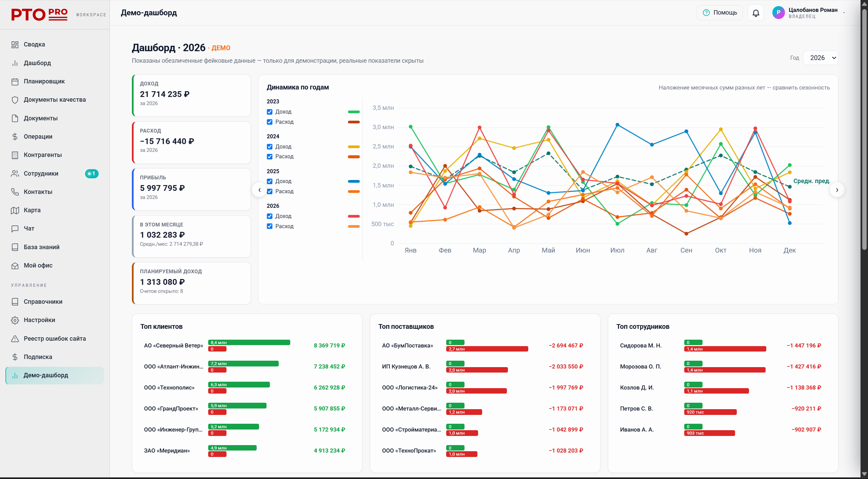Click the blue 2025 Доход color swatch
Image resolution: width=868 pixels, height=479 pixels.
(354, 181)
